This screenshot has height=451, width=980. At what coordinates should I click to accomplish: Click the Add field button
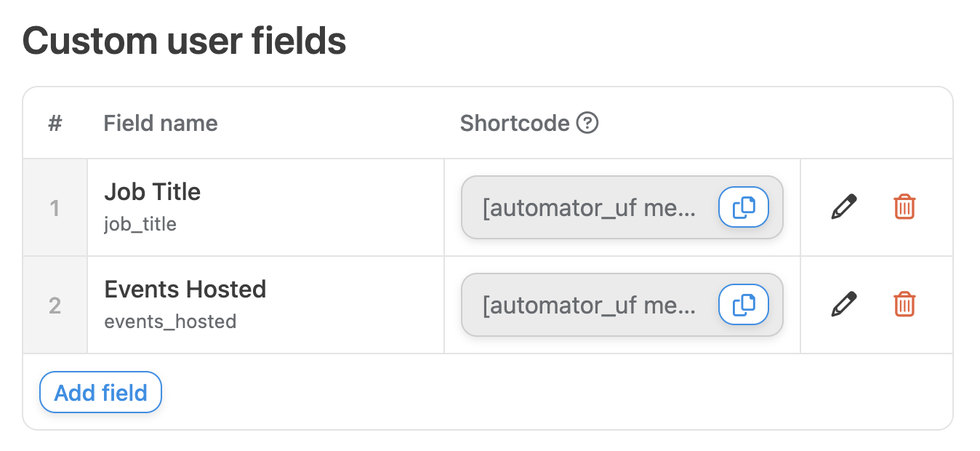(x=100, y=393)
